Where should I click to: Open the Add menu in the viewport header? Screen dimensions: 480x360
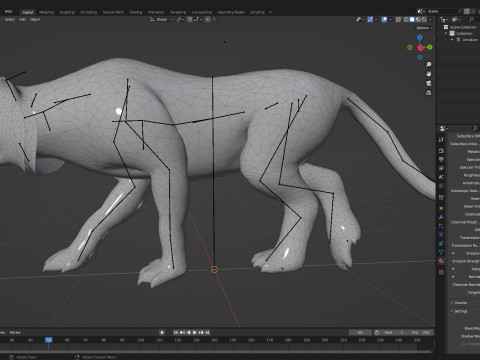(22, 19)
